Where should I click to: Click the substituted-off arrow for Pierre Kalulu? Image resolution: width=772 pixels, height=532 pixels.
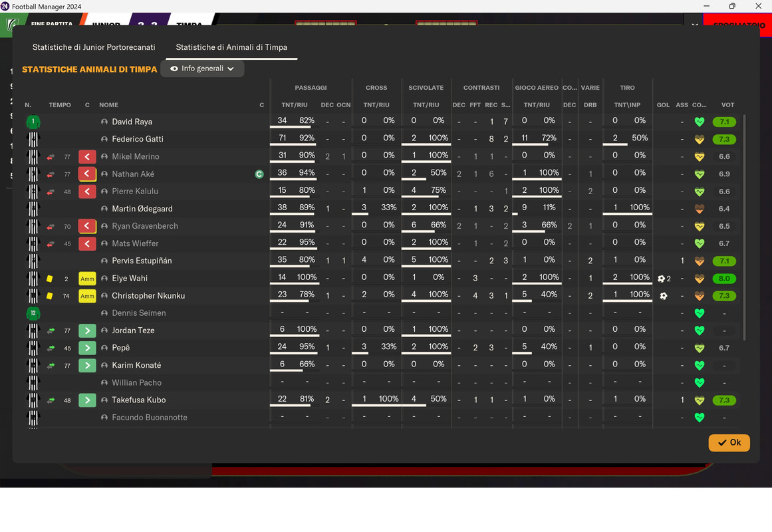tap(87, 191)
